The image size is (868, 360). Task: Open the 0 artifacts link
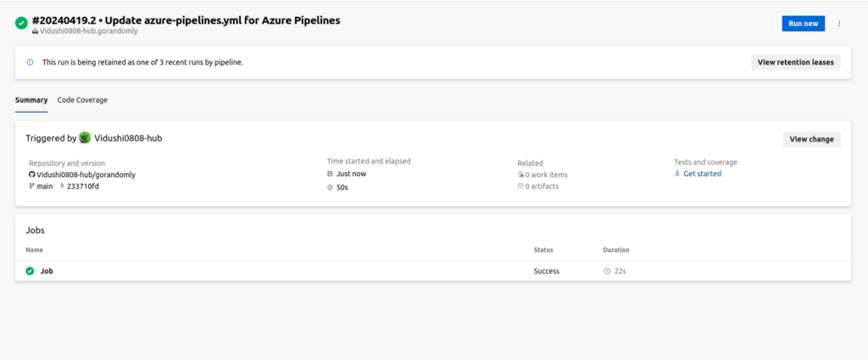[542, 186]
